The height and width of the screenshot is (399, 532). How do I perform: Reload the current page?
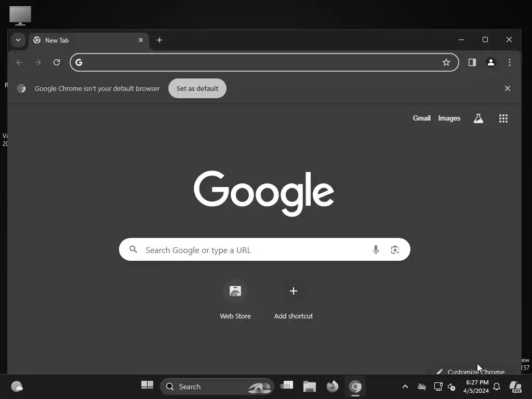[57, 62]
